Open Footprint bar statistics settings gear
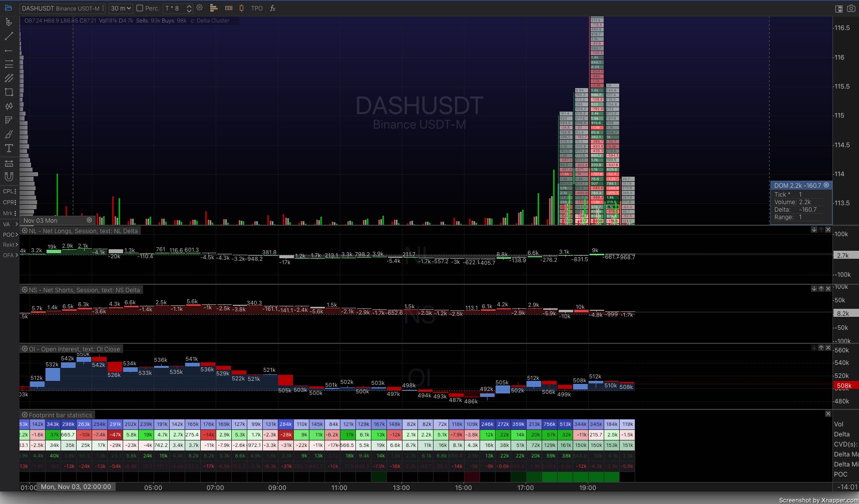The image size is (859, 504). (x=25, y=415)
